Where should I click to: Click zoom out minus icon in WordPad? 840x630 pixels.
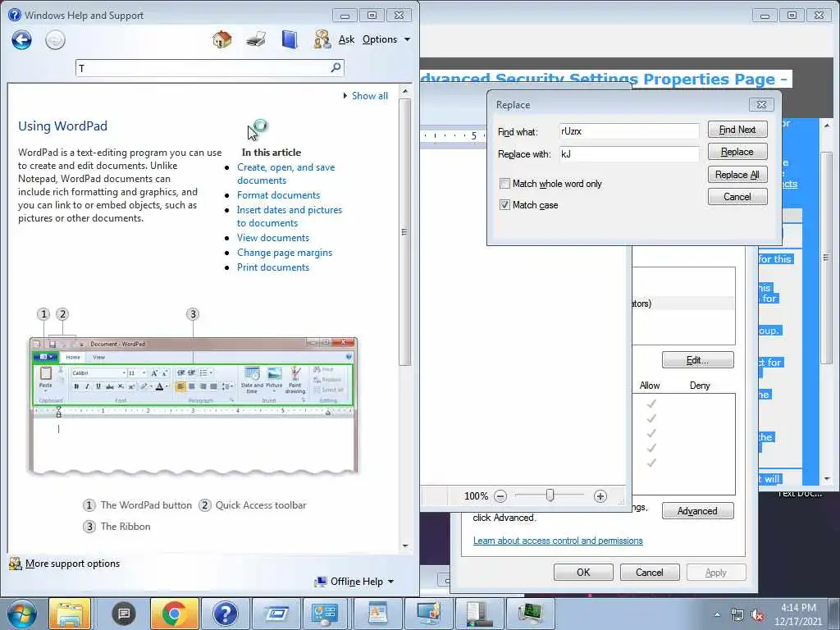pyautogui.click(x=500, y=496)
